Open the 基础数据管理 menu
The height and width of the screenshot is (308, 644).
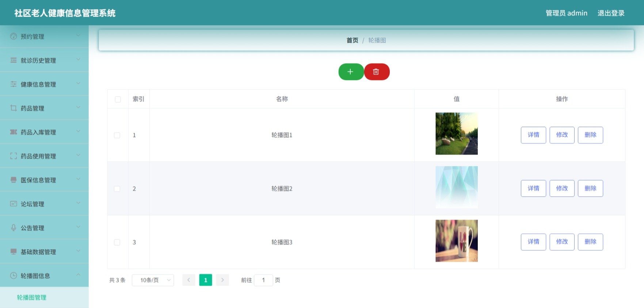pos(44,251)
